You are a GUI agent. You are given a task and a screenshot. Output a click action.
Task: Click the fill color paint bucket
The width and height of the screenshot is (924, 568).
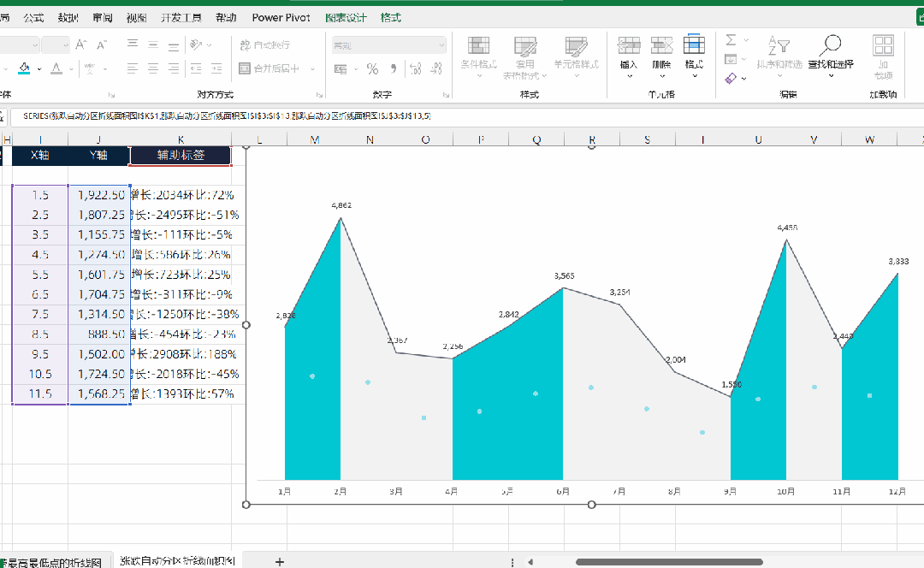pyautogui.click(x=24, y=68)
